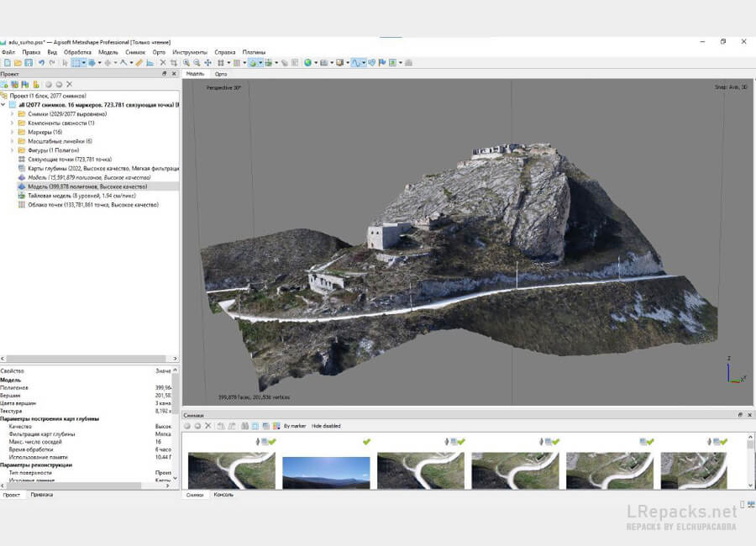Select the blue sky panorama thumbnail
This screenshot has height=546, width=756.
point(326,473)
